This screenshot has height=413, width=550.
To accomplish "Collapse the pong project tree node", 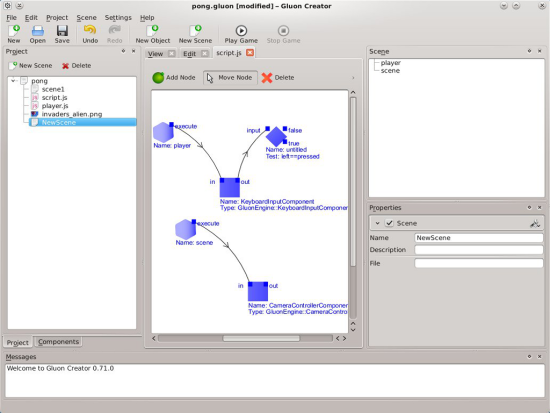I will point(13,81).
